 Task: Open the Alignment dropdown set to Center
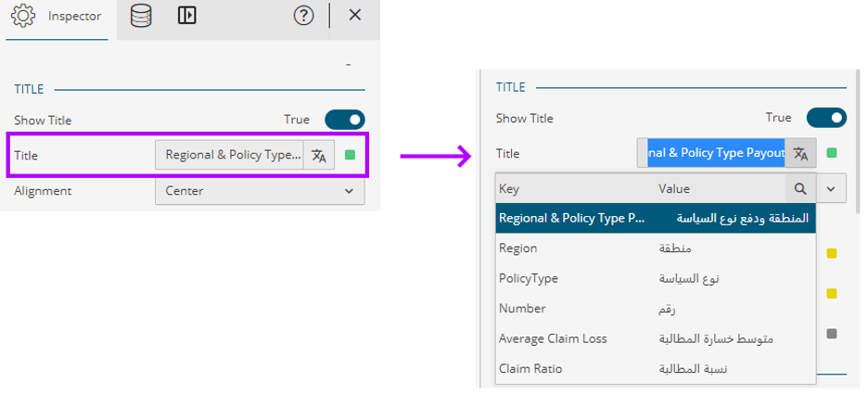(260, 191)
